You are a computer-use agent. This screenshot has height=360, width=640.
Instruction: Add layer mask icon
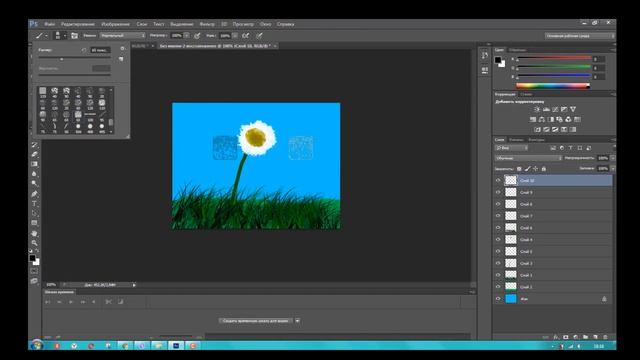click(x=566, y=337)
